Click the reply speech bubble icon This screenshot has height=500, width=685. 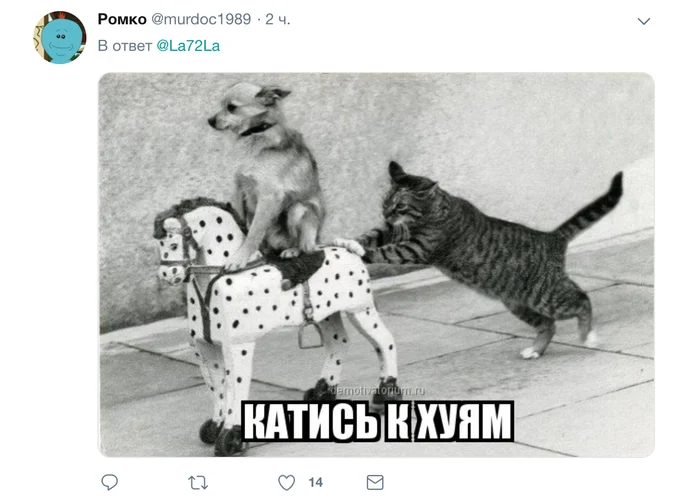(x=109, y=482)
